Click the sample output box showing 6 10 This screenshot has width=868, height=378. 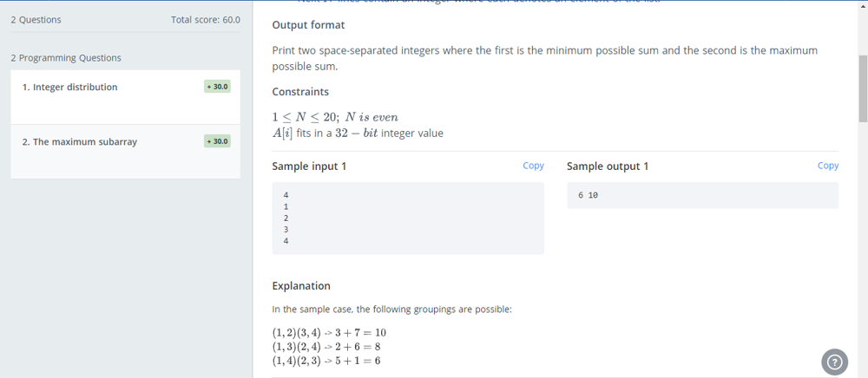click(x=702, y=196)
